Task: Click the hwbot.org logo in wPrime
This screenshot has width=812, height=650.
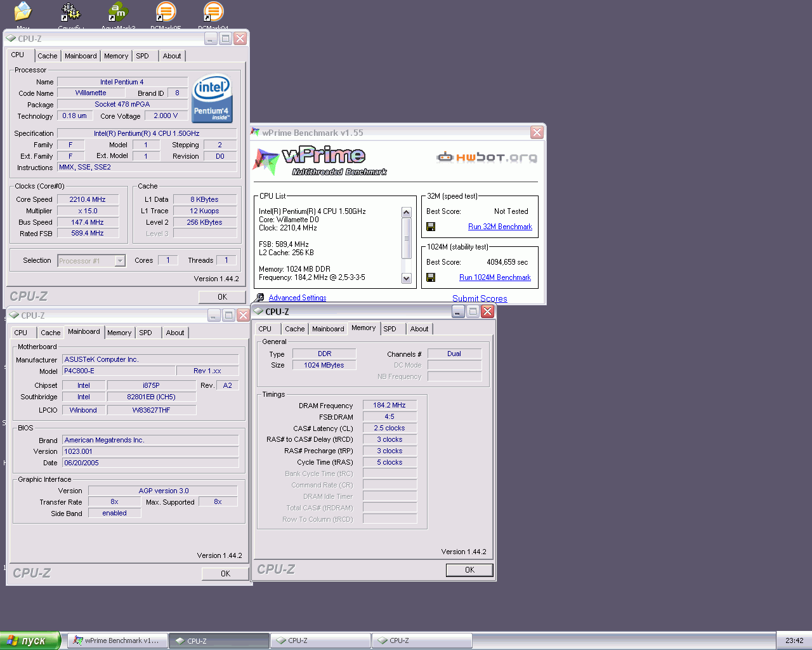Action: point(487,157)
